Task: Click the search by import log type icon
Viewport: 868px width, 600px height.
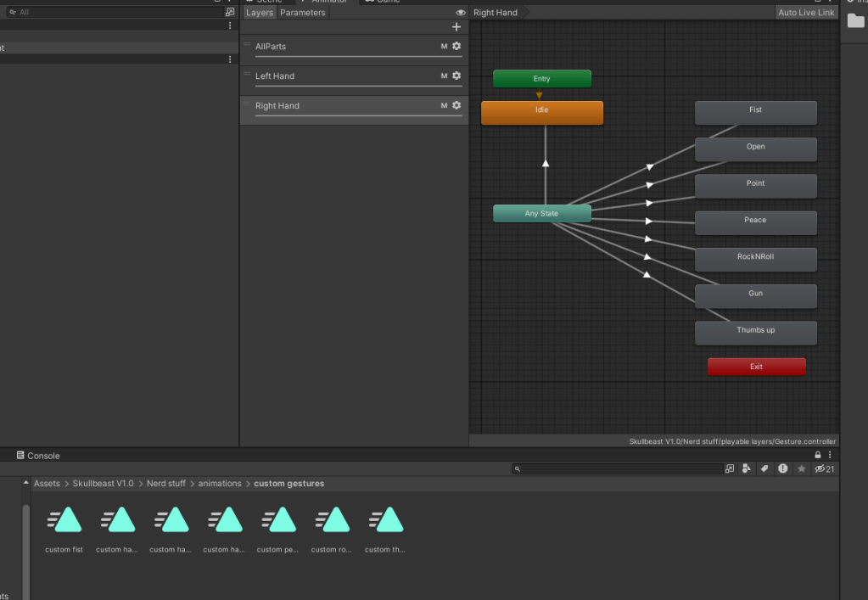Action: [782, 468]
